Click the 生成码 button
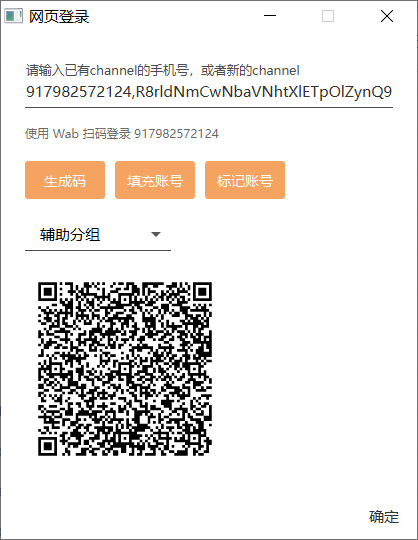418x540 pixels. (65, 180)
